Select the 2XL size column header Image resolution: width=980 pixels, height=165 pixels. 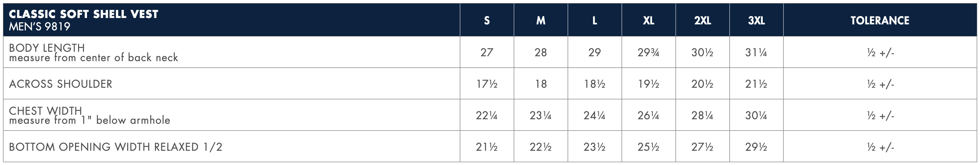pyautogui.click(x=702, y=21)
